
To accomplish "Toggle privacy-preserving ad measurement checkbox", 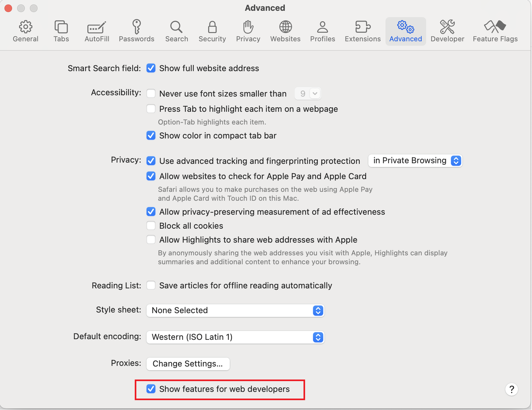I will pyautogui.click(x=151, y=212).
